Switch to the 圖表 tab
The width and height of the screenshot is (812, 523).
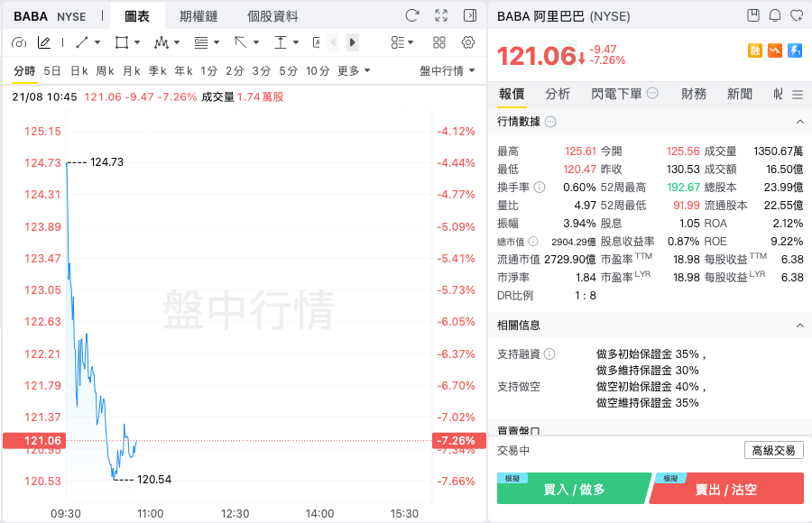137,16
